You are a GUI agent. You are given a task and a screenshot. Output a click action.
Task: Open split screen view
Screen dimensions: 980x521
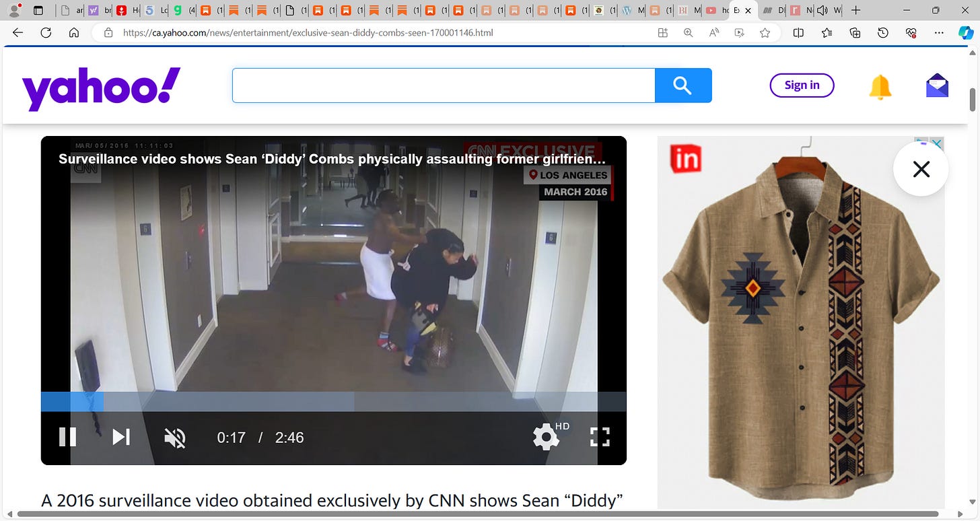click(x=798, y=32)
